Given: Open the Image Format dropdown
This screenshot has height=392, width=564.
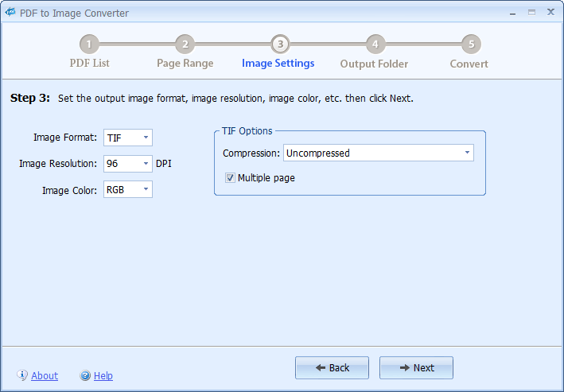Looking at the screenshot, I should tap(146, 138).
